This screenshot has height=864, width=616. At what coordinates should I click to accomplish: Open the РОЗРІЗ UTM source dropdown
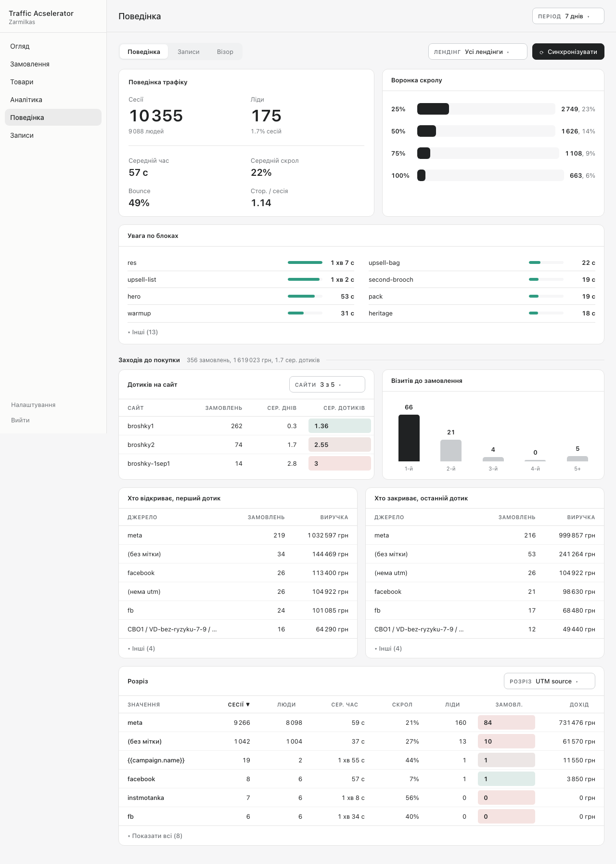tap(549, 681)
